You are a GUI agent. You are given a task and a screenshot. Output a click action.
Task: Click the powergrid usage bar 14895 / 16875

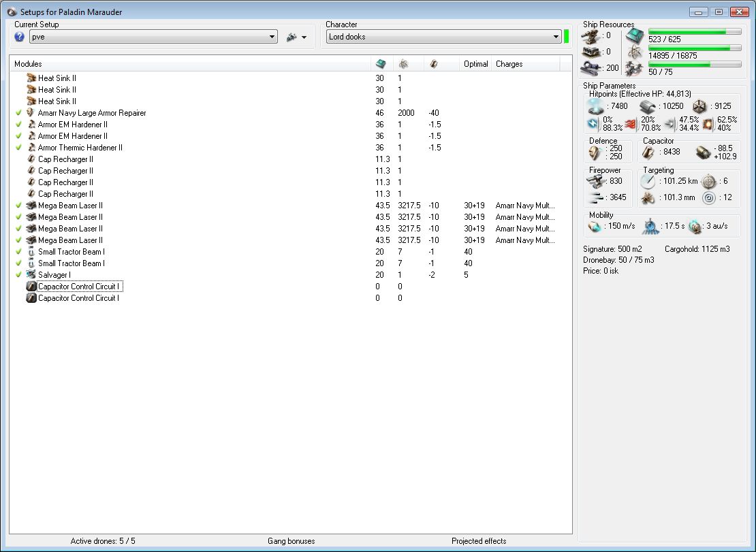(x=695, y=48)
